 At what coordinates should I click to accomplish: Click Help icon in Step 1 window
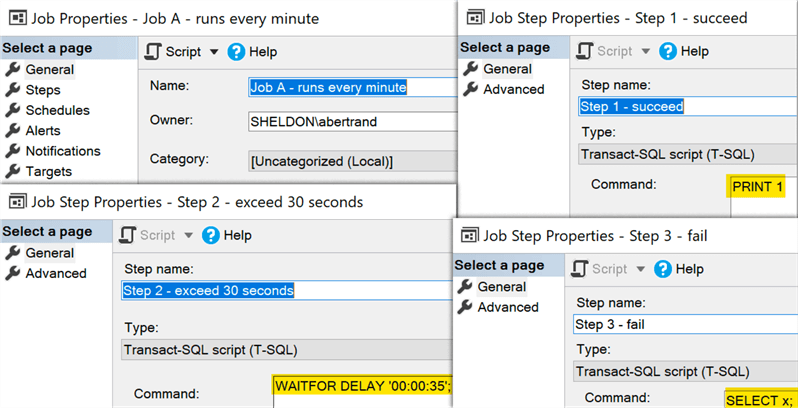[668, 51]
